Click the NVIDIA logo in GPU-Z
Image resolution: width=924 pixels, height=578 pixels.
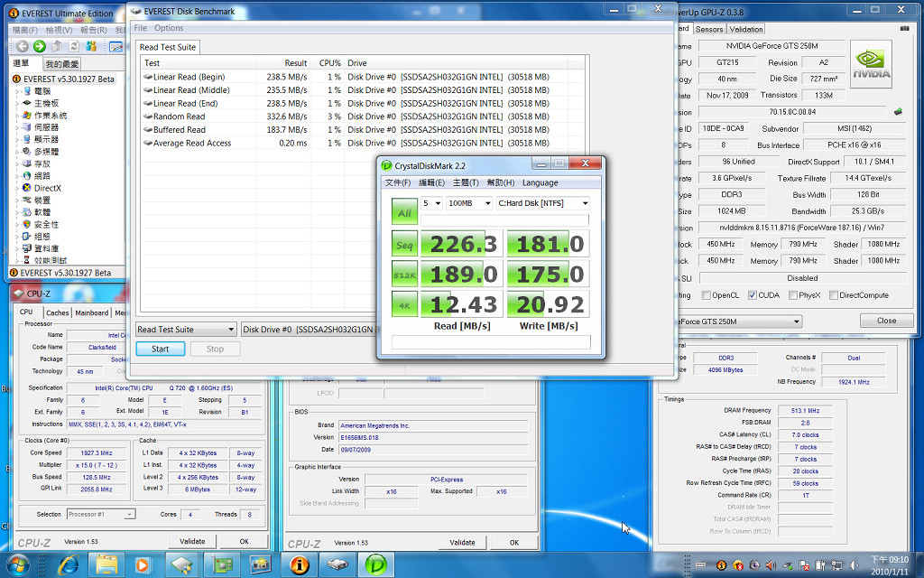coord(871,64)
